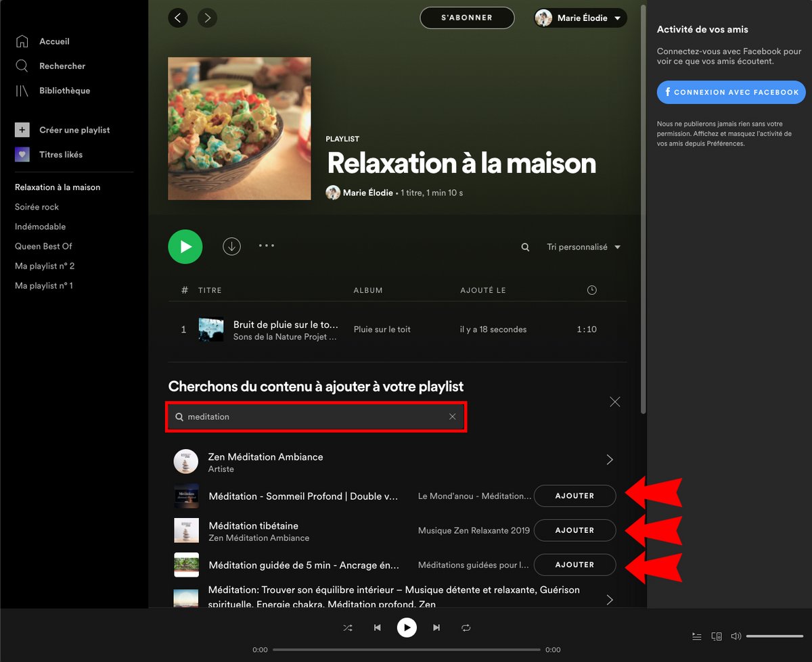Skip to previous track

[x=378, y=628]
